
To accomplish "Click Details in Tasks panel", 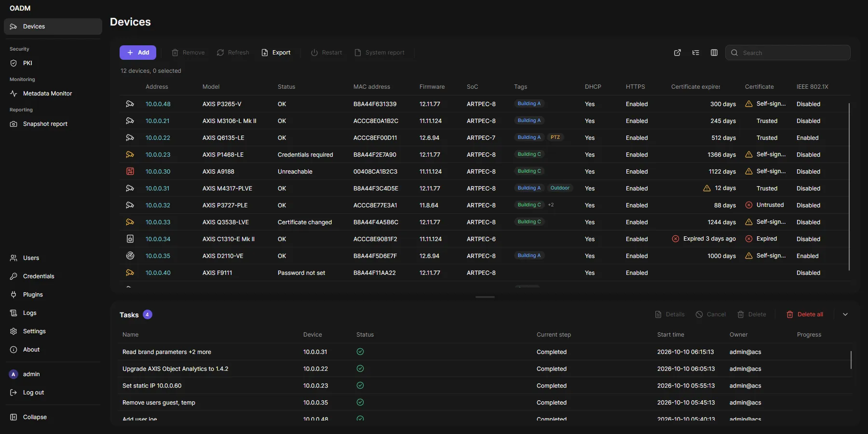I will point(670,314).
